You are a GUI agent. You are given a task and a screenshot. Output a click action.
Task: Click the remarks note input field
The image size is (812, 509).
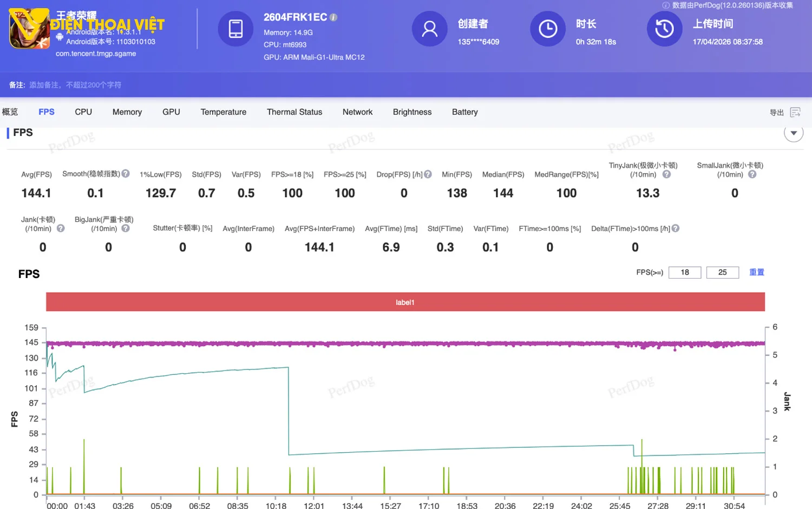tap(75, 85)
